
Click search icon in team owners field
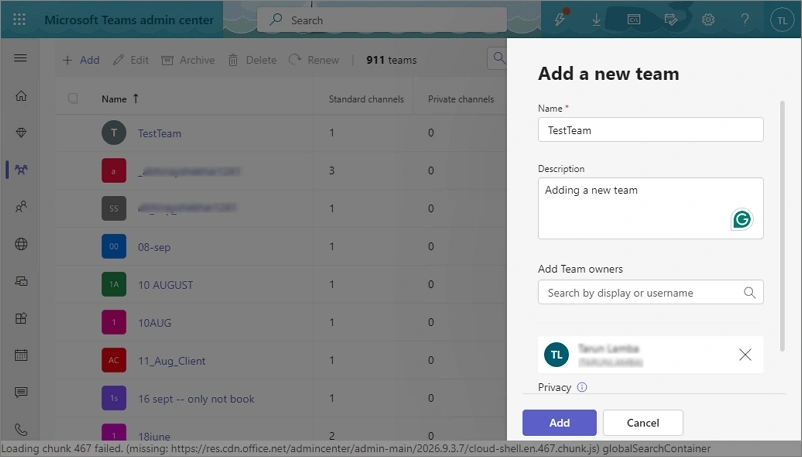pyautogui.click(x=749, y=292)
